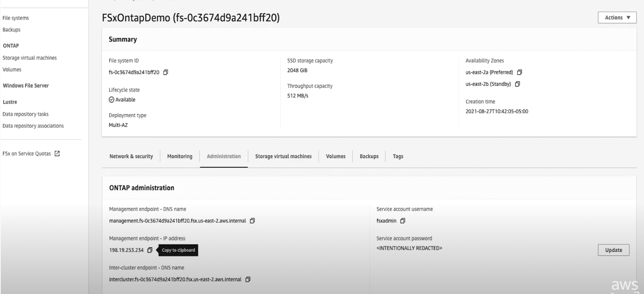Click the Update password button
The width and height of the screenshot is (644, 294).
tap(613, 250)
